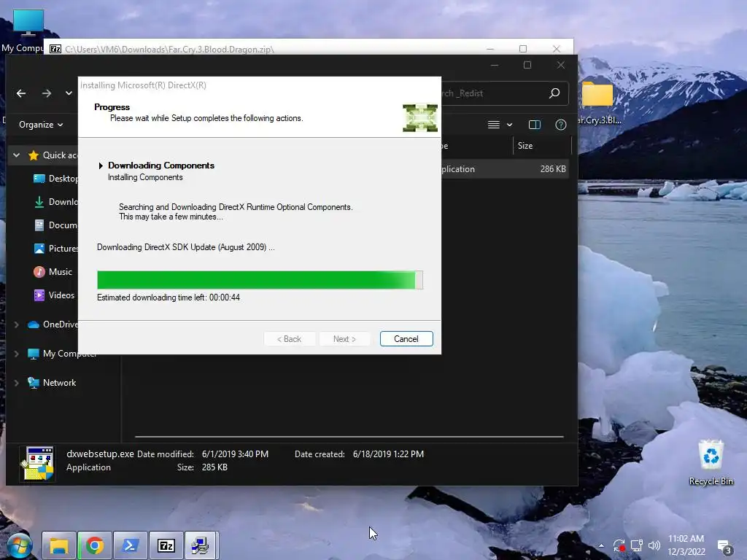Screen dimensions: 747x560
Task: Go back in File Explorer
Action: [x=21, y=93]
